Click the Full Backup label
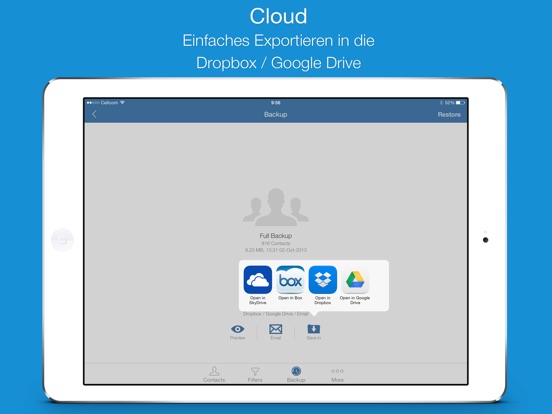Viewport: 552px width, 414px height. (x=276, y=236)
